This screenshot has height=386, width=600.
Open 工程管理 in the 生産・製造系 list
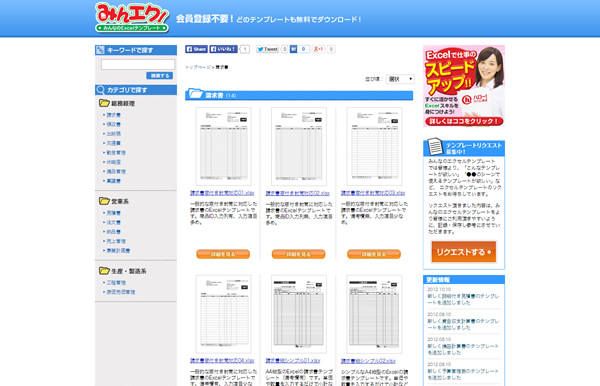[x=116, y=283]
